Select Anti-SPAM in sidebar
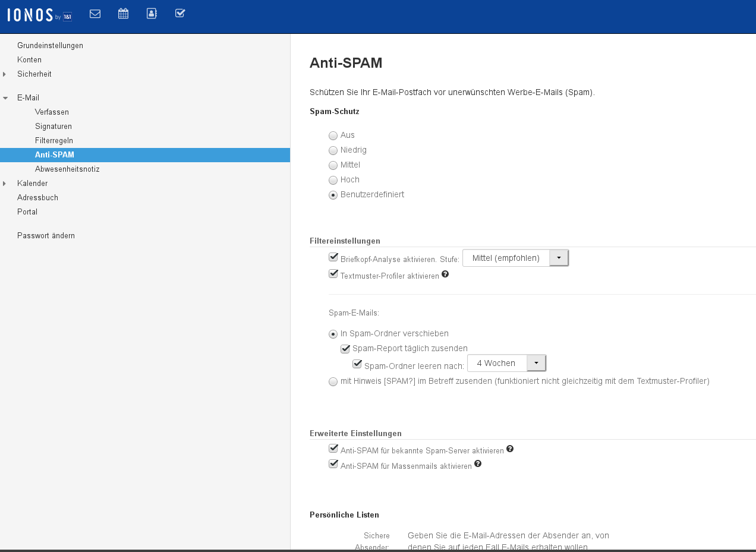The image size is (756, 552). pos(145,155)
